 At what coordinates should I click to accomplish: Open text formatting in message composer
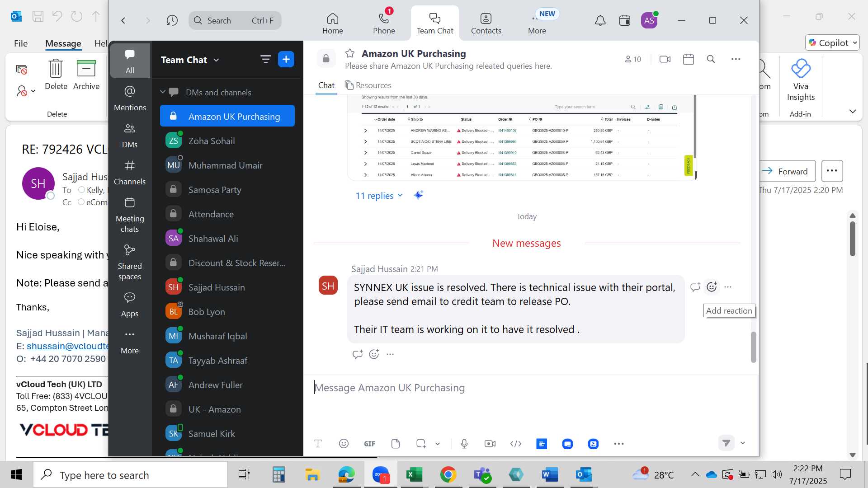(x=318, y=444)
